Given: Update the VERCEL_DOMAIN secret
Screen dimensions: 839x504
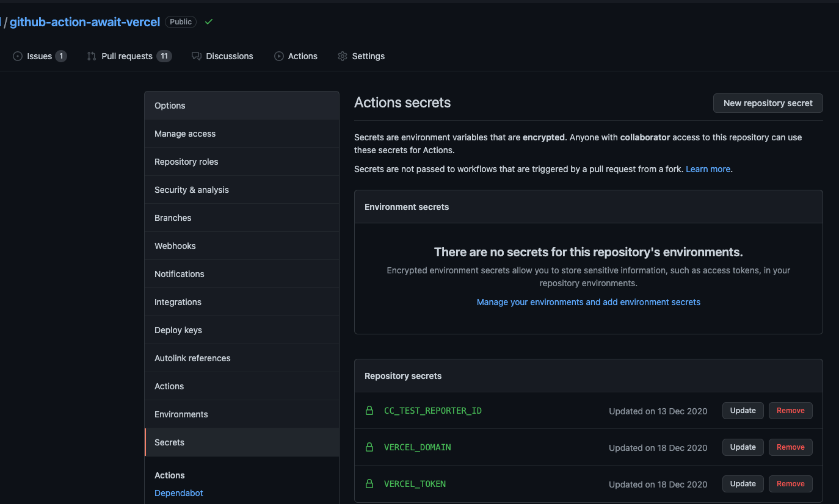Looking at the screenshot, I should (x=743, y=447).
